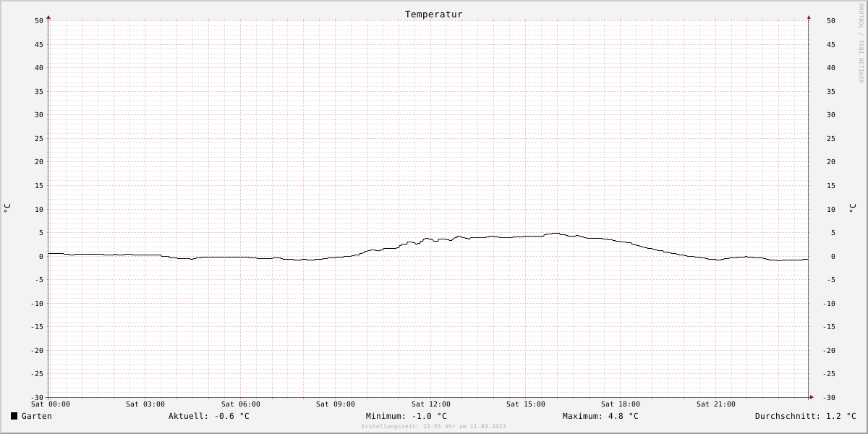Click the 40 label on the right axis
The width and height of the screenshot is (868, 434).
pyautogui.click(x=831, y=68)
